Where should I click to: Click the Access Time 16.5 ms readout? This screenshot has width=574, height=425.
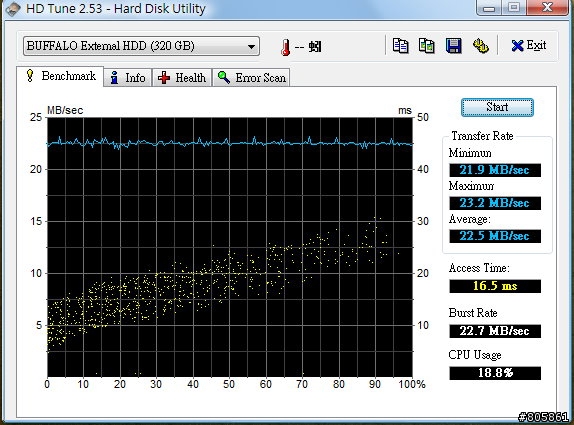pyautogui.click(x=495, y=286)
